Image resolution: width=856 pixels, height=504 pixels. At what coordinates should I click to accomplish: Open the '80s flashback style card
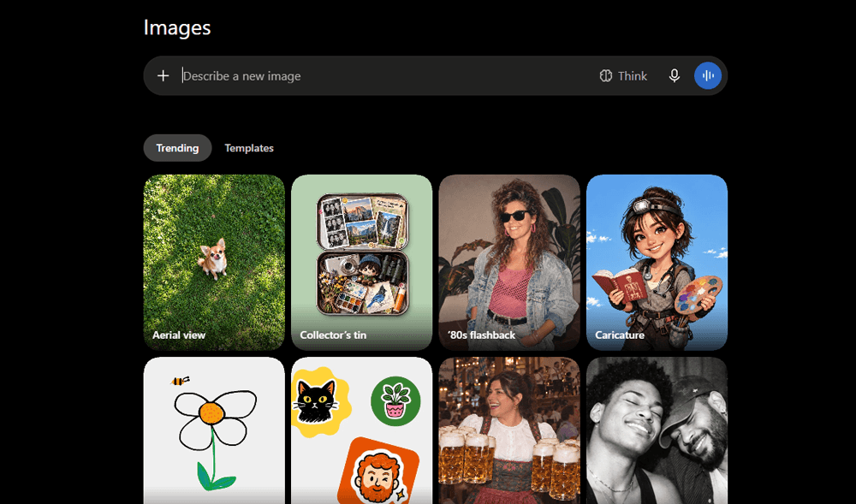509,263
